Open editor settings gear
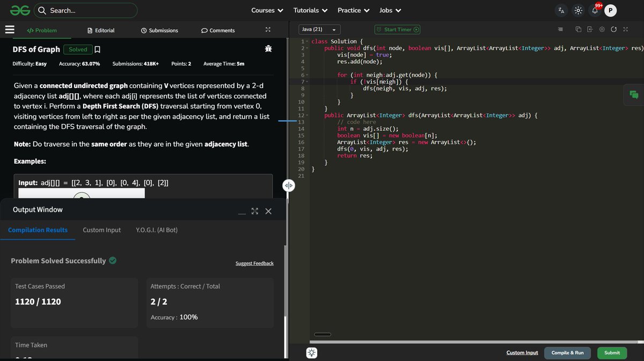Viewport: 644px width, 361px height. pos(602,29)
